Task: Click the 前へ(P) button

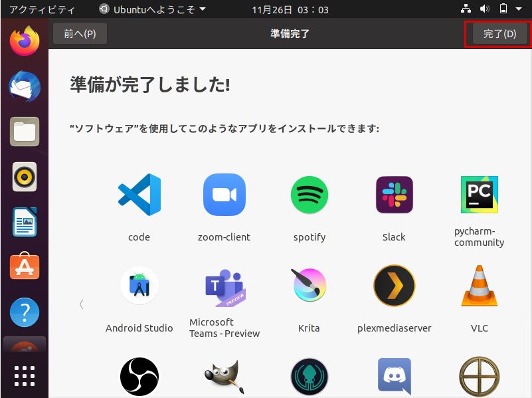Action: [80, 34]
